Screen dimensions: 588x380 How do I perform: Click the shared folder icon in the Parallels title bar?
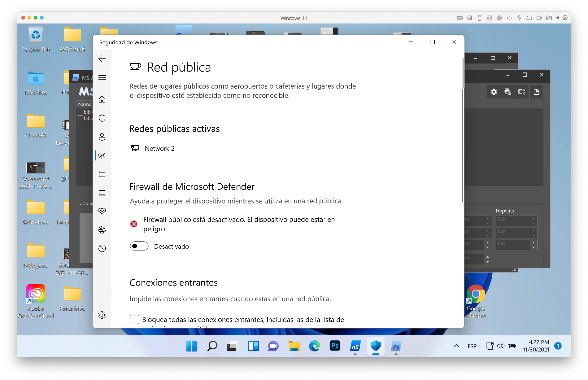coord(549,18)
